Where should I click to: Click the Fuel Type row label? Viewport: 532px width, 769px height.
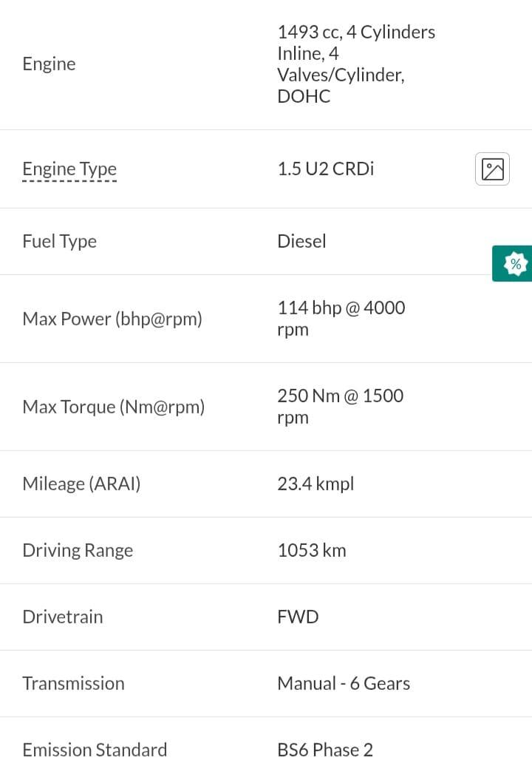(x=60, y=241)
